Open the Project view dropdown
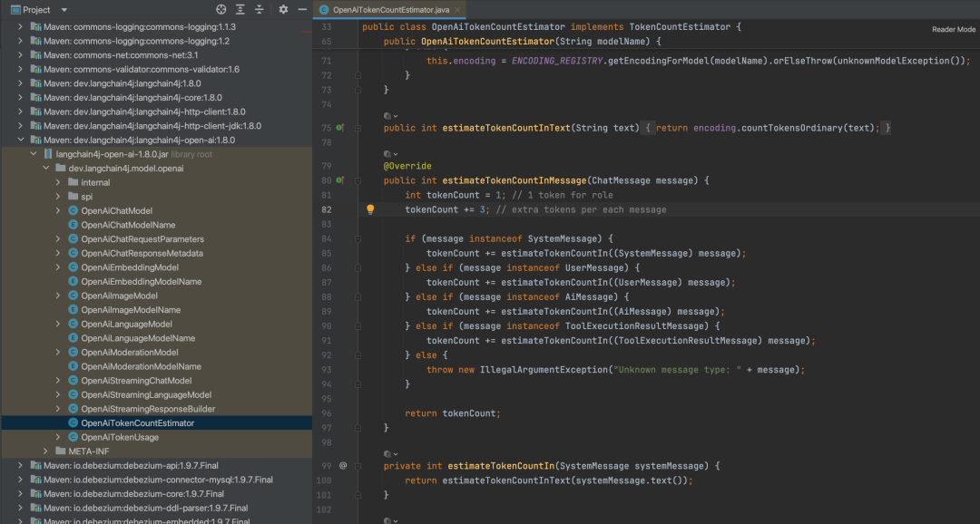Image resolution: width=980 pixels, height=524 pixels. pyautogui.click(x=64, y=10)
